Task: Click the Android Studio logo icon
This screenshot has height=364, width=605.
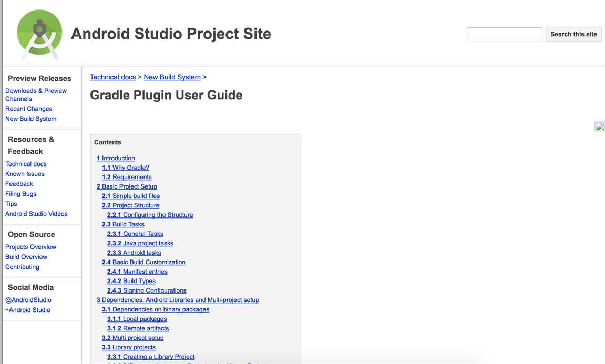Action: click(39, 35)
